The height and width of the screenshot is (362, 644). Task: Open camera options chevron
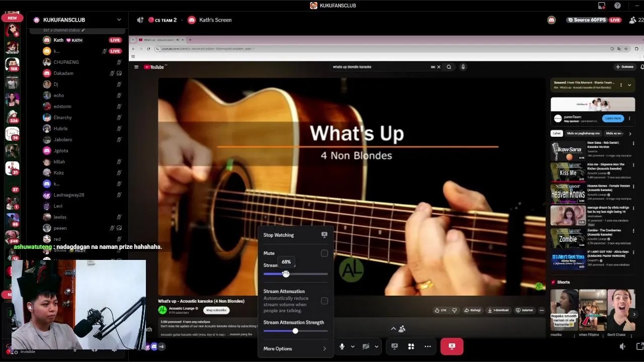[376, 346]
